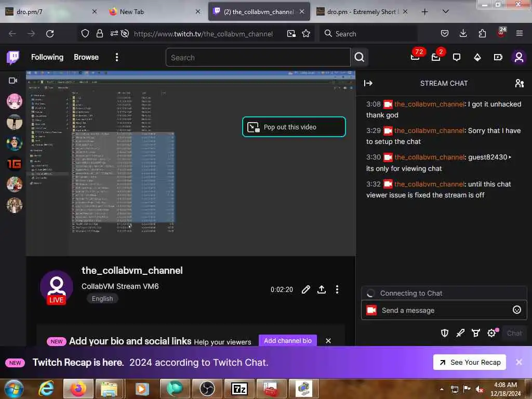Click the English language tag
532x399 pixels.
tap(102, 299)
